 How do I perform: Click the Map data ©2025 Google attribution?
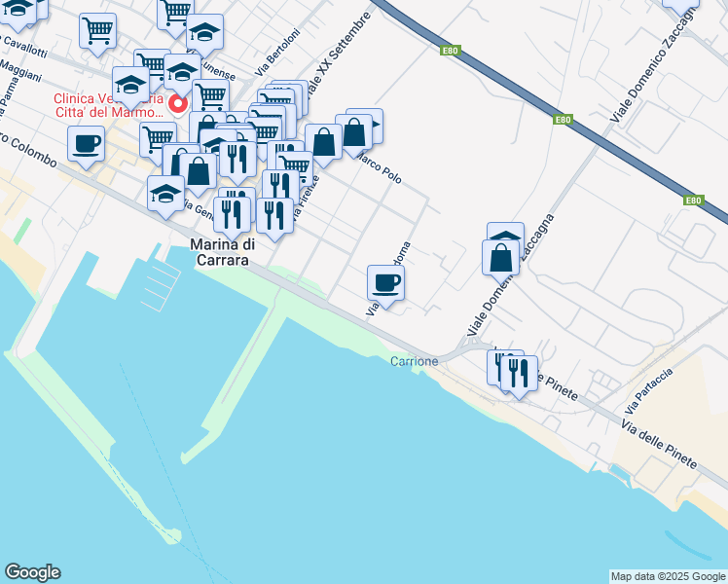pyautogui.click(x=669, y=577)
